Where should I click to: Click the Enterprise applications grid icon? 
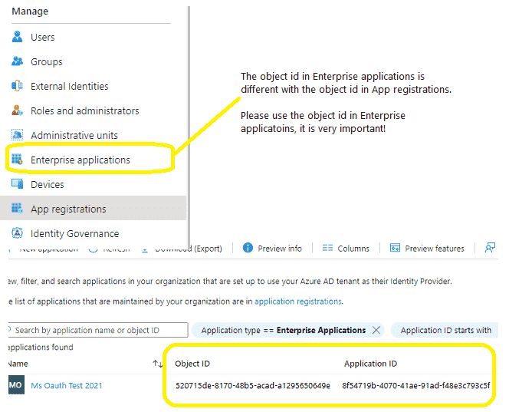(17, 160)
